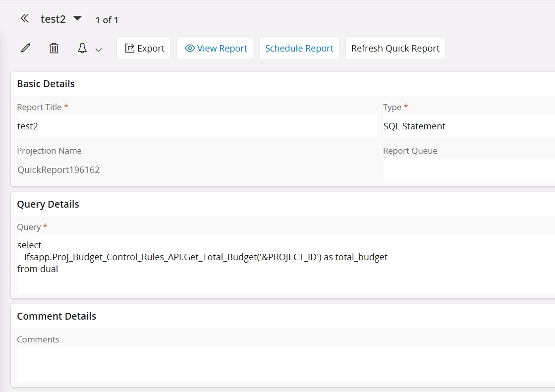This screenshot has width=555, height=392.
Task: Click the double-chevron back navigation icon
Action: click(24, 19)
